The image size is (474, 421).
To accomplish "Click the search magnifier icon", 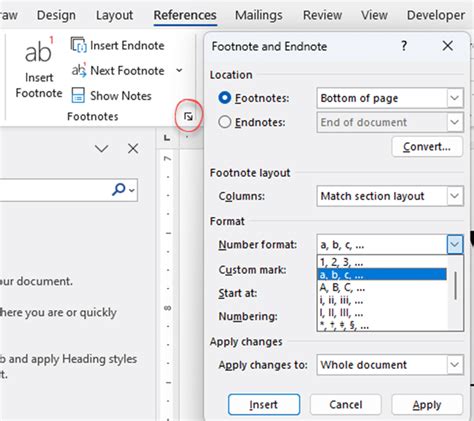I will 119,190.
